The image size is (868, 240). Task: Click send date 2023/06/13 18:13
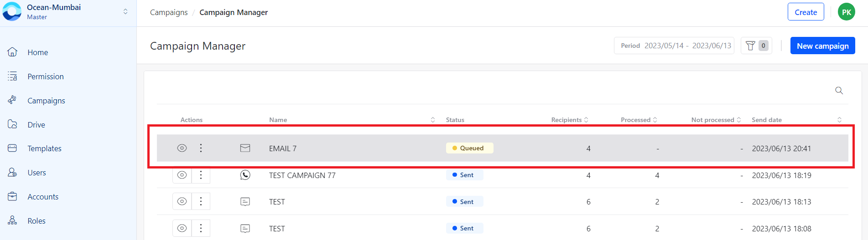[781, 202]
